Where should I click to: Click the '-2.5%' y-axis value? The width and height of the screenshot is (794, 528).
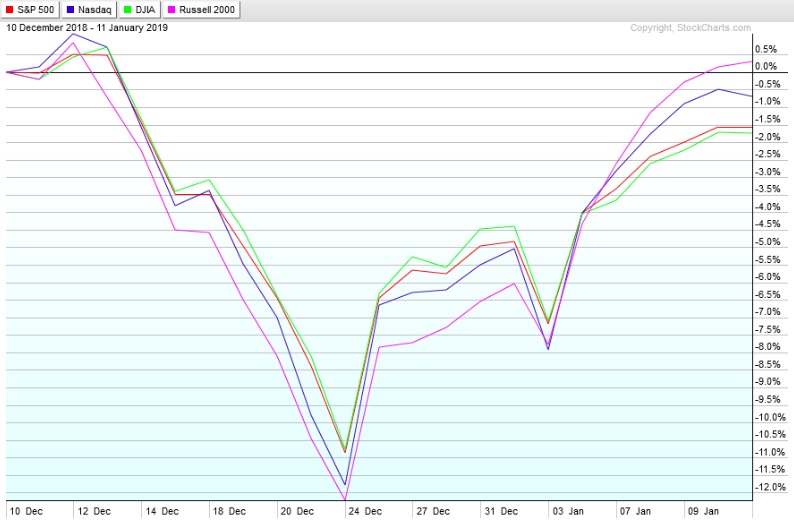click(768, 154)
